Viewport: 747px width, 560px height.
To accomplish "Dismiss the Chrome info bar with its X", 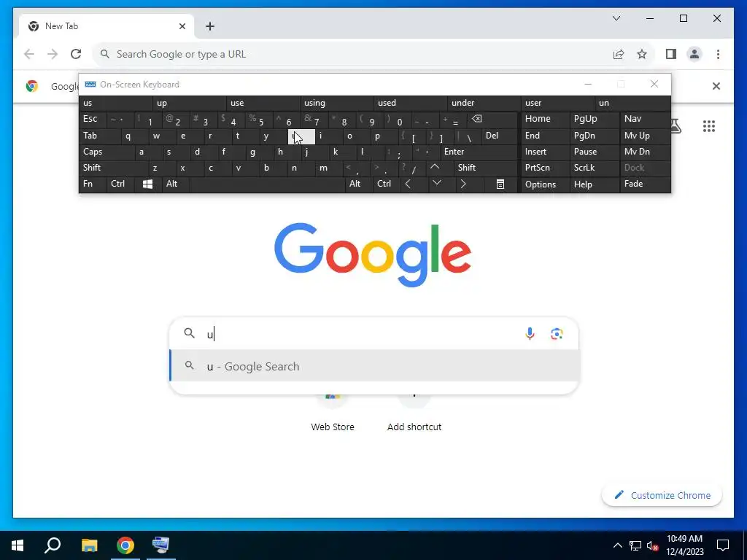I will pyautogui.click(x=716, y=86).
